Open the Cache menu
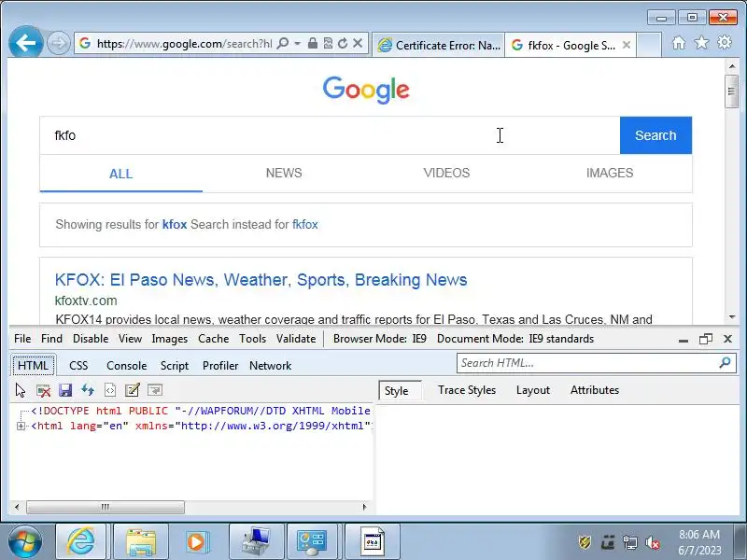This screenshot has width=747, height=560. 214,339
